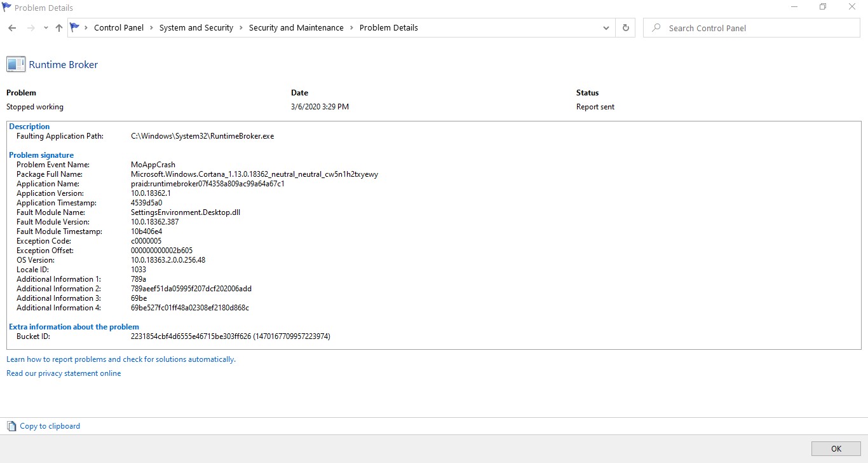
Task: Click the Faulting Application Path label
Action: tap(60, 136)
